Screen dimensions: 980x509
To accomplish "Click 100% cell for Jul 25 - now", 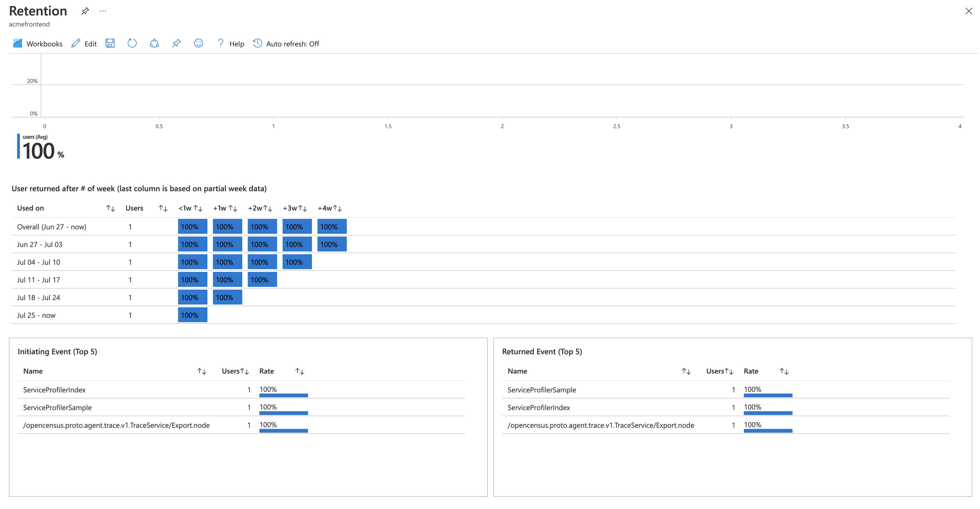I will [192, 315].
